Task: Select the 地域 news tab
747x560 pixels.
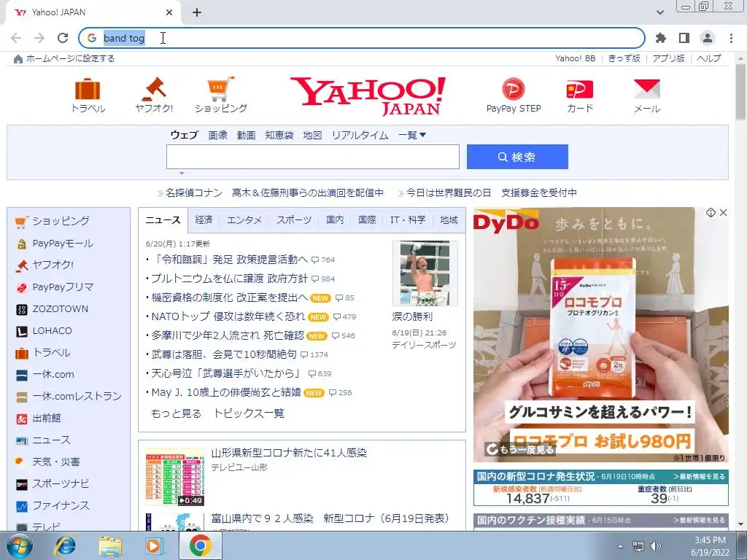Action: 449,220
